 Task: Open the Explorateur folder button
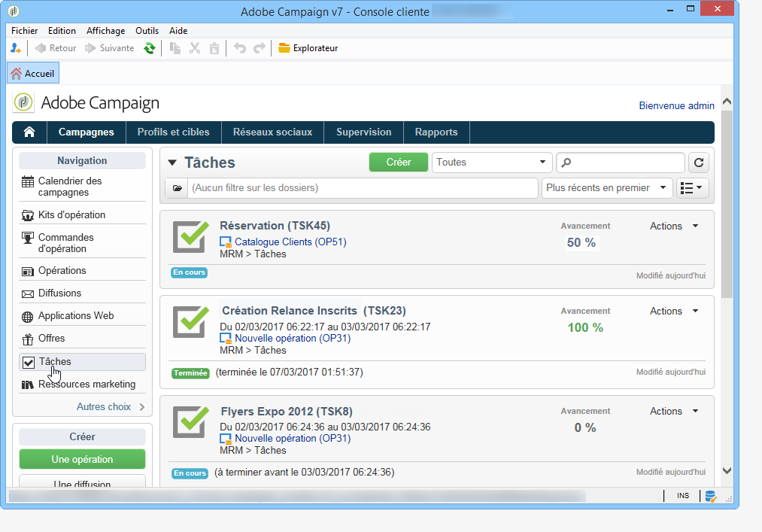click(308, 48)
